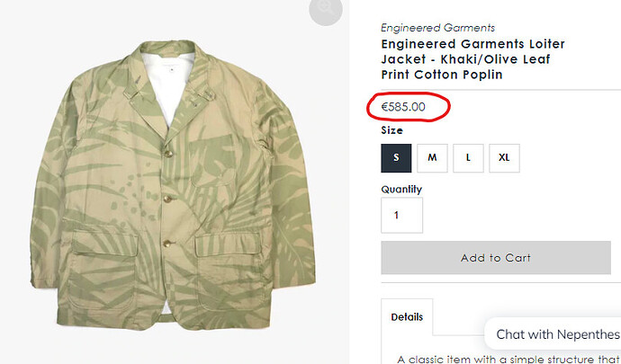This screenshot has height=364, width=621.
Task: Open the Details tab
Action: click(407, 317)
